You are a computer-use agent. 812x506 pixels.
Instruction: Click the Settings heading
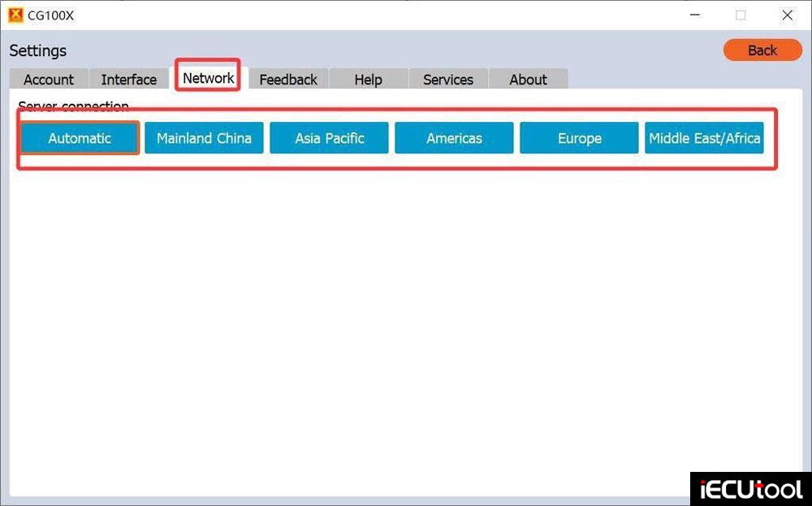pyautogui.click(x=37, y=50)
